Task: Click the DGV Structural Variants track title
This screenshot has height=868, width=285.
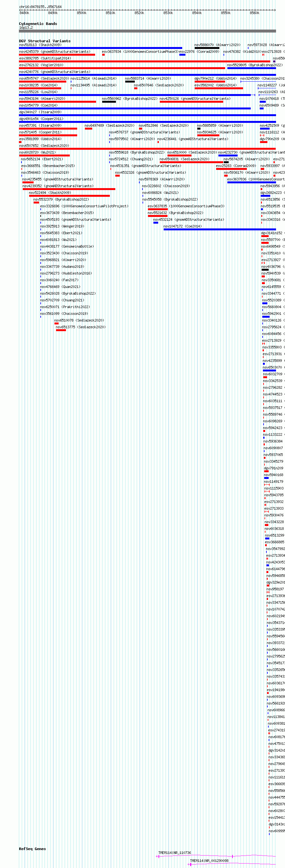Action: [45, 41]
